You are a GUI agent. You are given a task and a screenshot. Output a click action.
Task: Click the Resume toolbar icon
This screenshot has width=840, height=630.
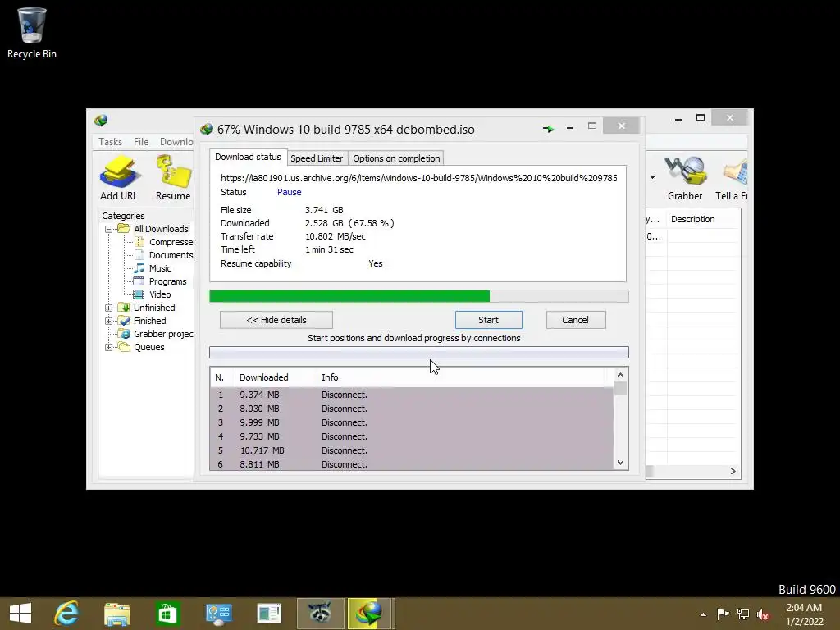174,171
